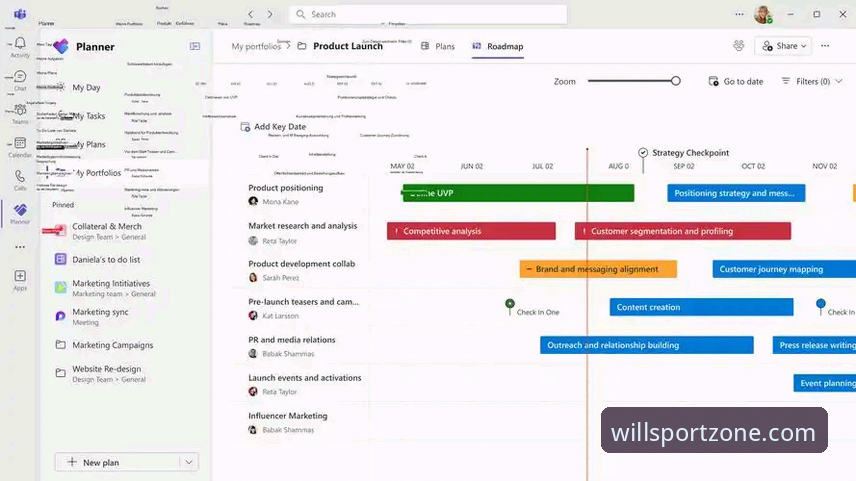Click the Product Launch portfolio title

[348, 46]
